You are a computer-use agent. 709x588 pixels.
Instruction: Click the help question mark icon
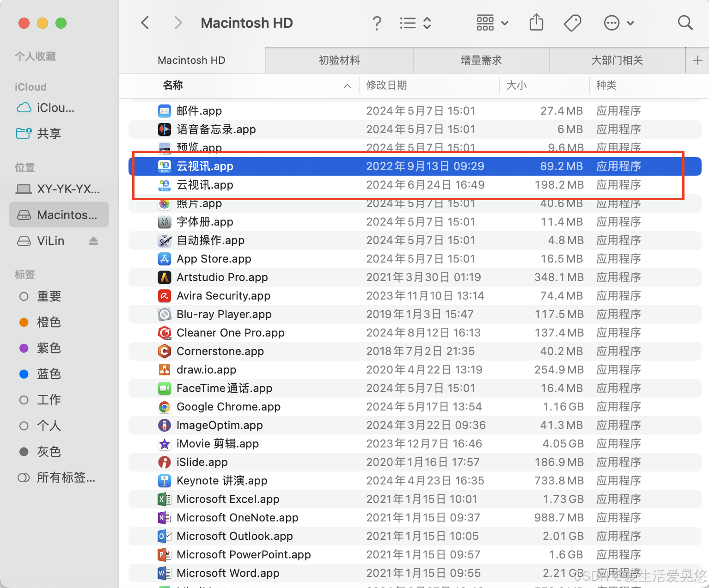[x=377, y=23]
